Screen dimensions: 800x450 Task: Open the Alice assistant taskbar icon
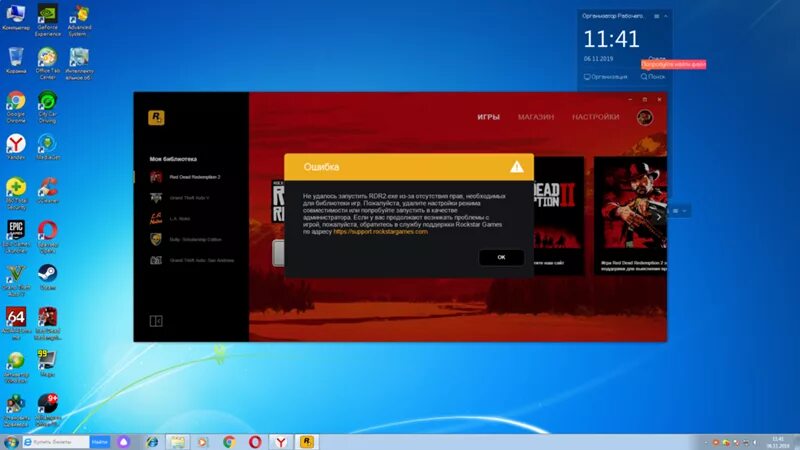(x=124, y=442)
